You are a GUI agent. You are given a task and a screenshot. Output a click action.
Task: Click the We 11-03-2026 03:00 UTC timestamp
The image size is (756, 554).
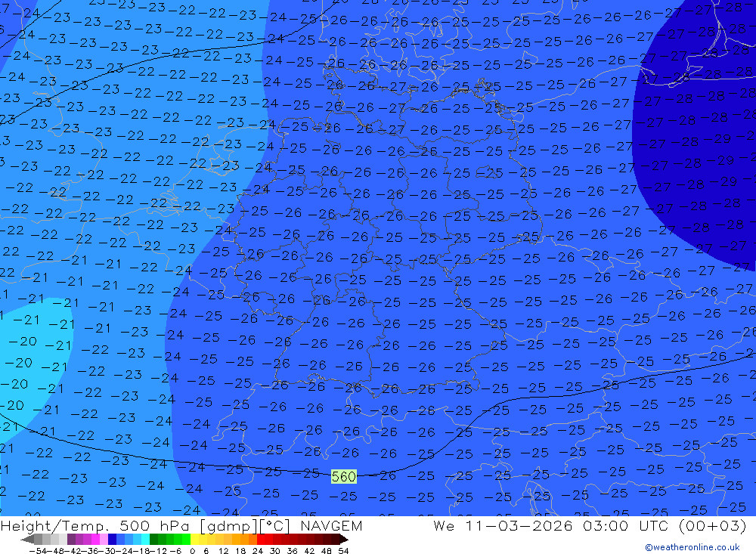coord(590,525)
